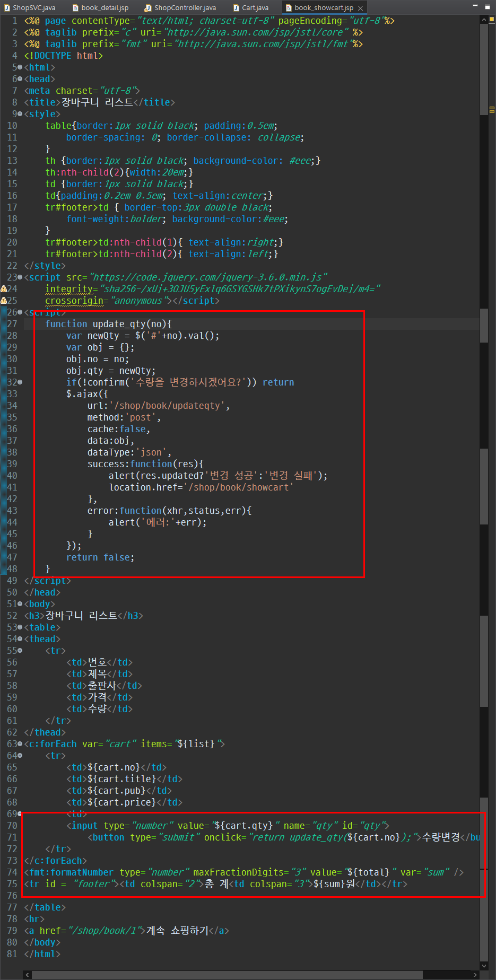Click the book_detail.jsp file icon
Viewport: 496px width, 980px height.
coord(76,7)
